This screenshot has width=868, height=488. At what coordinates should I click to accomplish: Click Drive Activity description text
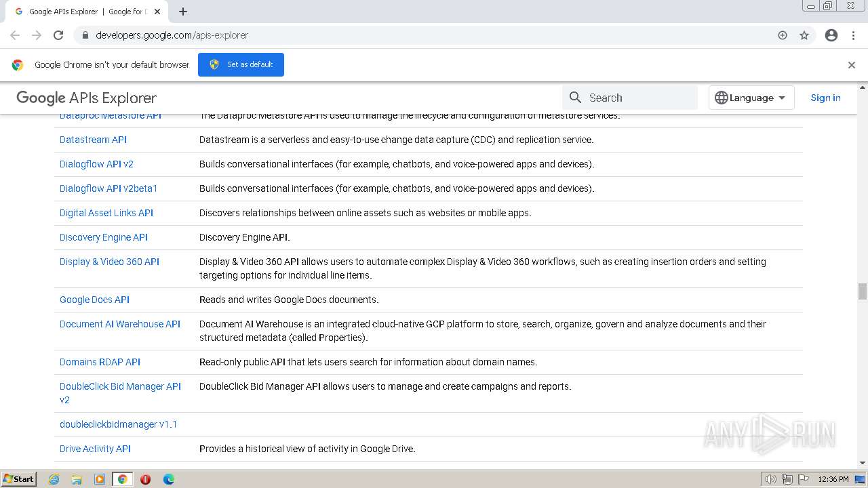(307, 449)
